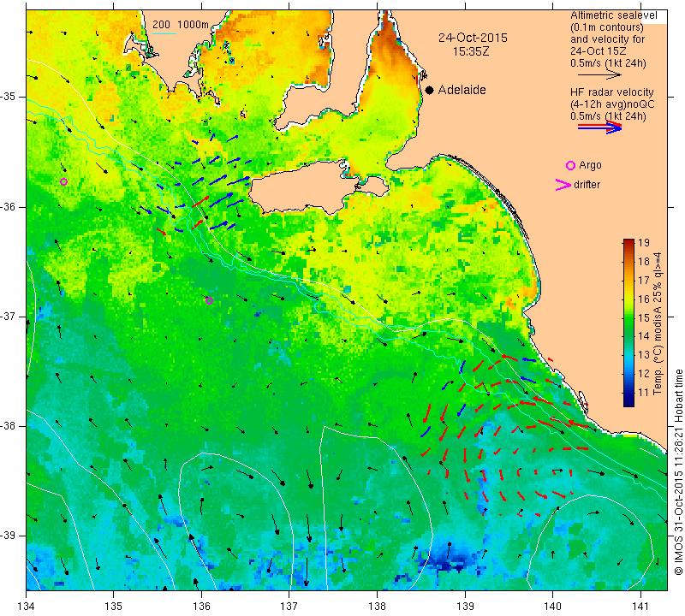Click the green 15° section of temperature colorbar
Screen dimensions: 685x616
click(x=628, y=317)
